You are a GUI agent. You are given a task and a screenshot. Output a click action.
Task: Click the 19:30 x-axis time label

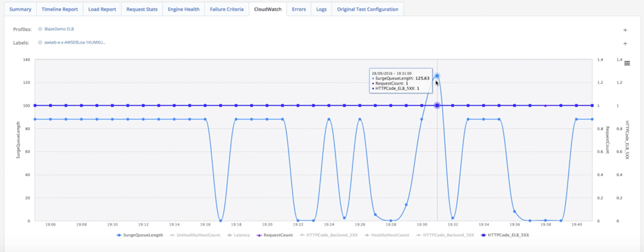tap(422, 225)
